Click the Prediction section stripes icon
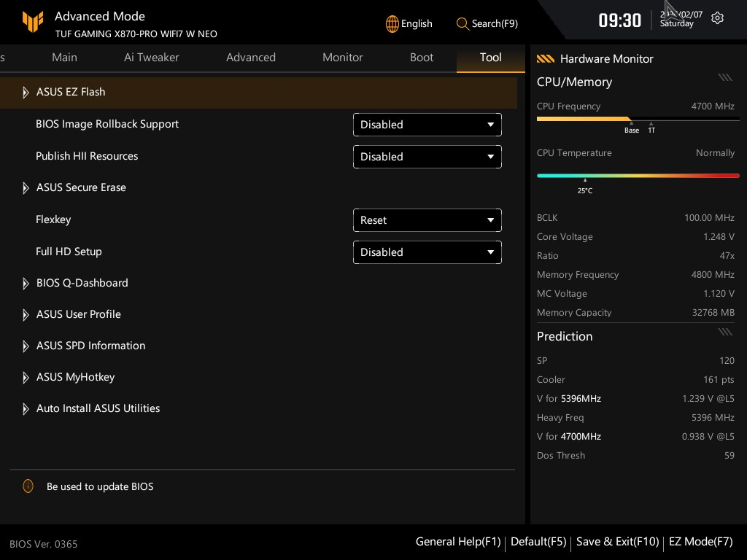The width and height of the screenshot is (747, 560). click(724, 331)
